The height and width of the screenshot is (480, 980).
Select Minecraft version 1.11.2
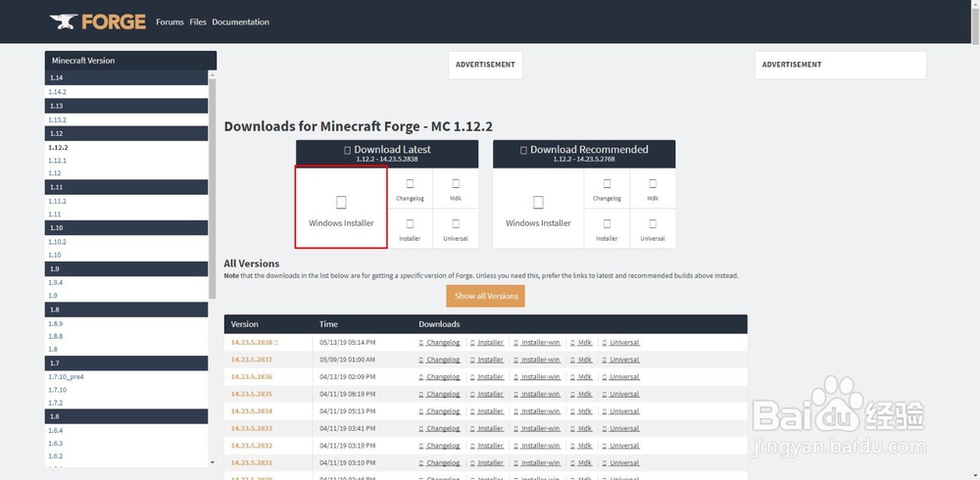58,201
